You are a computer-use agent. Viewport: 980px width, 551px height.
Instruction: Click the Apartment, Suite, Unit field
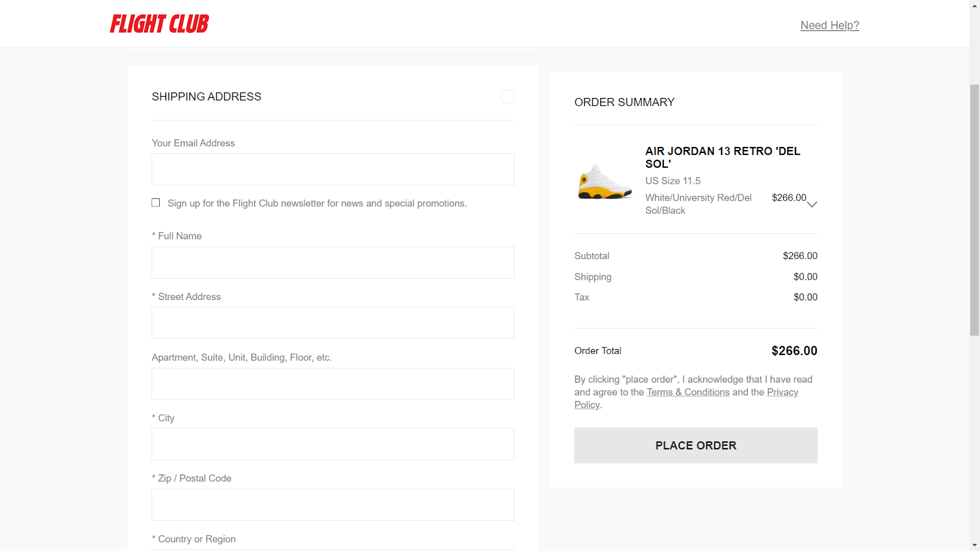(x=333, y=384)
